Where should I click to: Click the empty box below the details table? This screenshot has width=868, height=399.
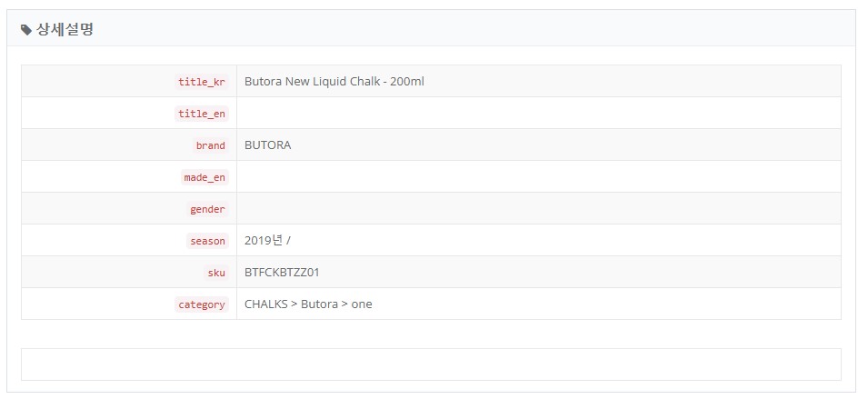431,364
